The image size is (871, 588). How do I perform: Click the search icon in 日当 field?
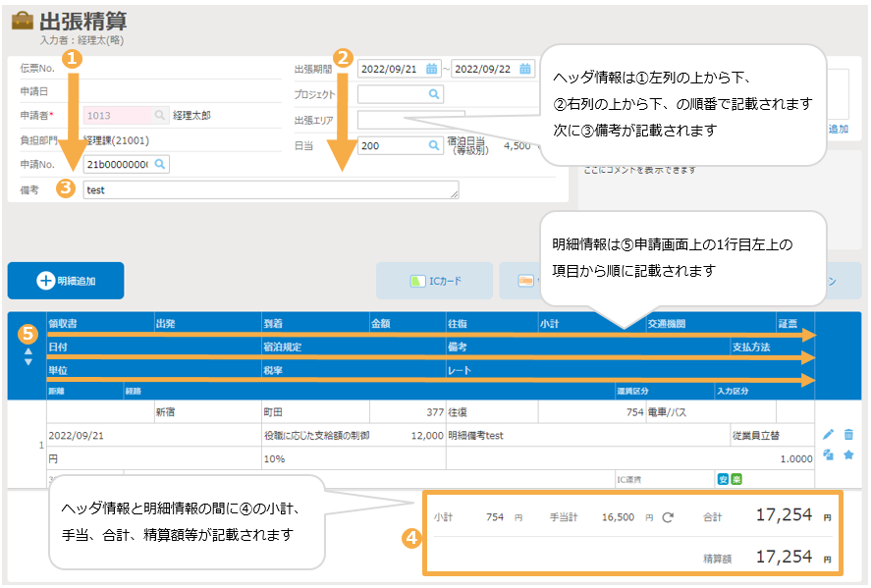434,145
